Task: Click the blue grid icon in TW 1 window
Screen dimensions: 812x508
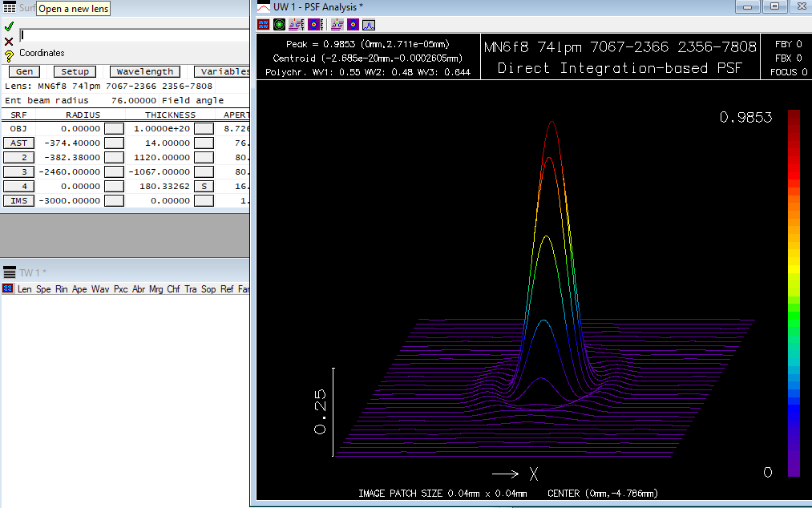Action: coord(8,288)
